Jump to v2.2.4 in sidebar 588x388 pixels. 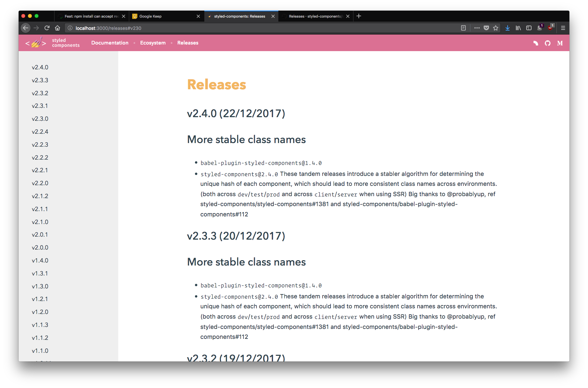point(40,132)
